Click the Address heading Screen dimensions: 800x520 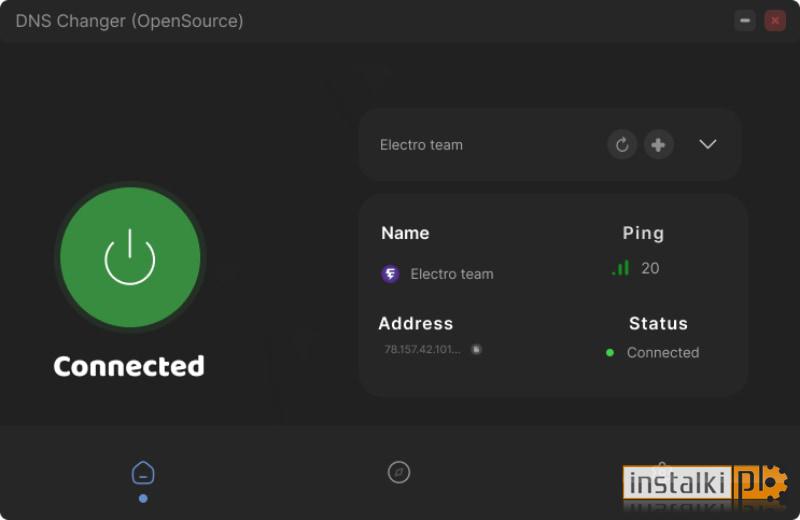click(416, 324)
